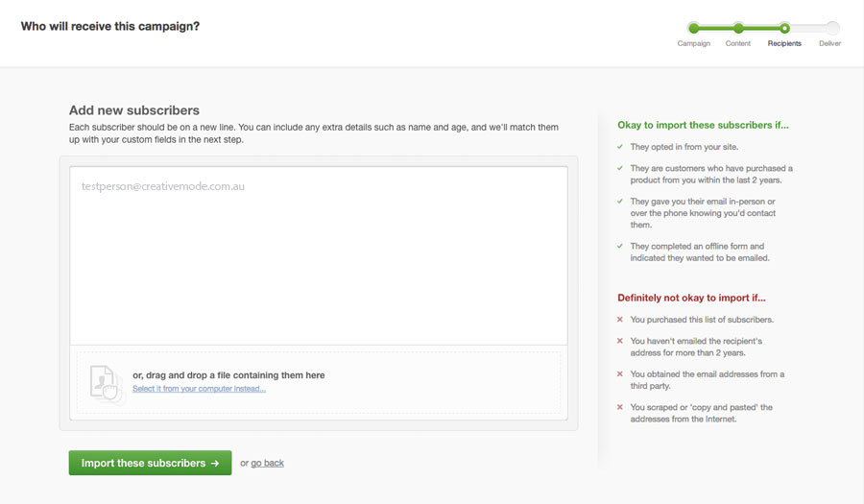Select the Recipients step dot
Image resolution: width=864 pixels, height=504 pixels.
coord(784,28)
